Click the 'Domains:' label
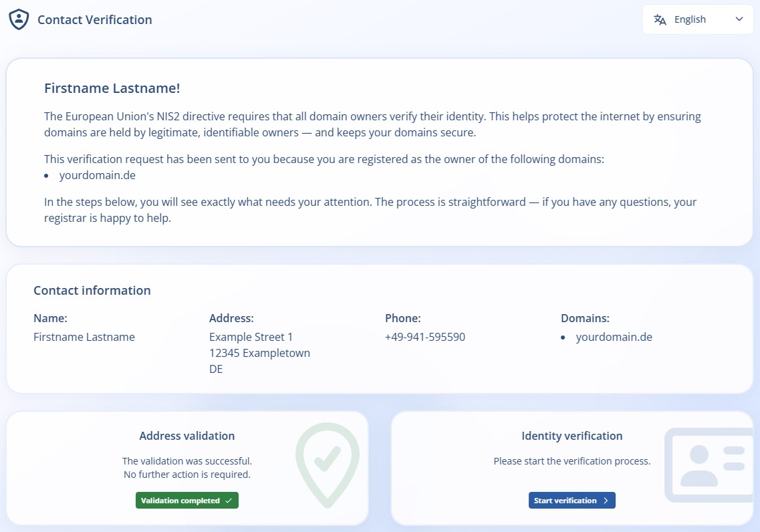This screenshot has height=532, width=760. [585, 318]
